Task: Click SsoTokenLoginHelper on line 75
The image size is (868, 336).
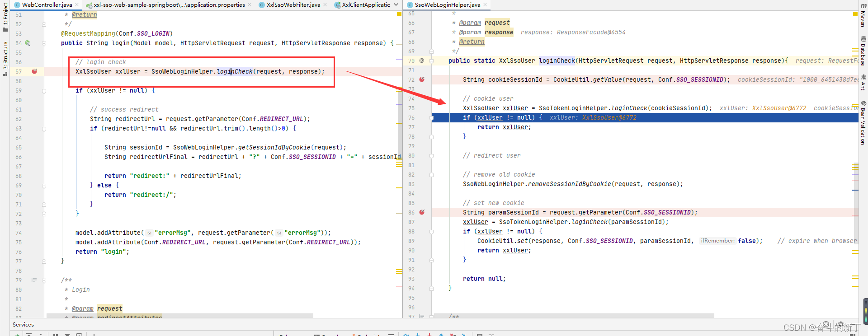Action: [x=573, y=108]
